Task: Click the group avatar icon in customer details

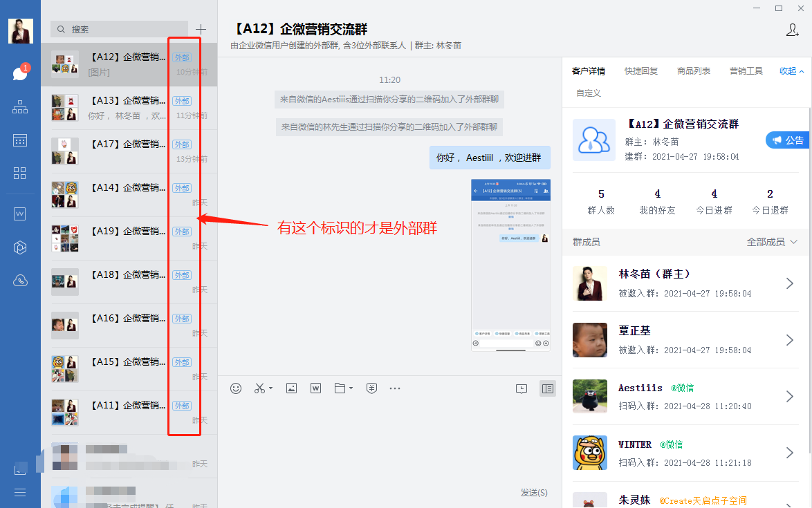Action: pyautogui.click(x=594, y=140)
